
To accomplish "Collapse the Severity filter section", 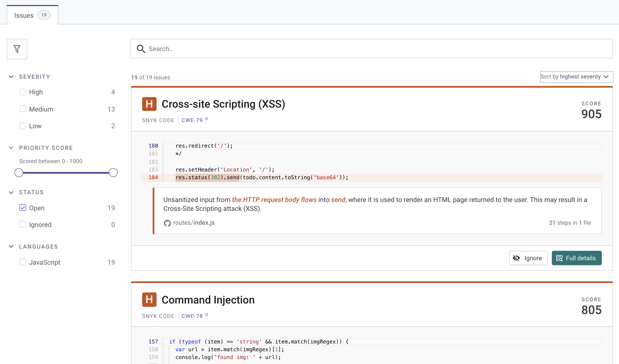I will pyautogui.click(x=11, y=77).
